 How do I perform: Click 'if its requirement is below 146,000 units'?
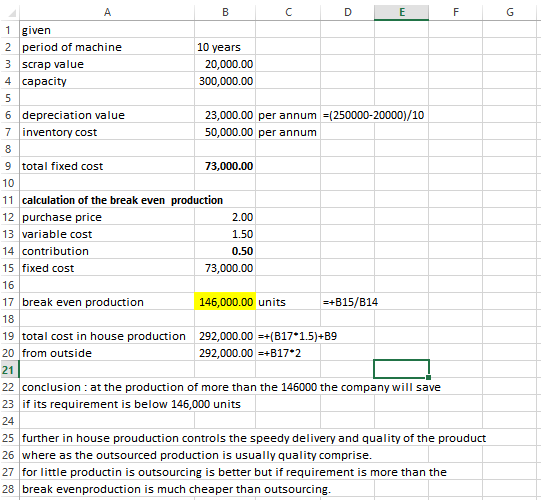pyautogui.click(x=131, y=404)
